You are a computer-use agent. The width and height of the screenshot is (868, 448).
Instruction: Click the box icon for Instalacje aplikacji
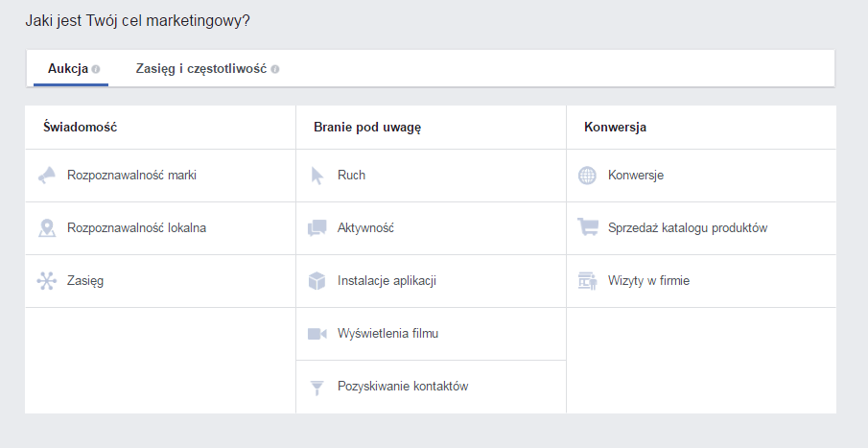[x=317, y=281]
